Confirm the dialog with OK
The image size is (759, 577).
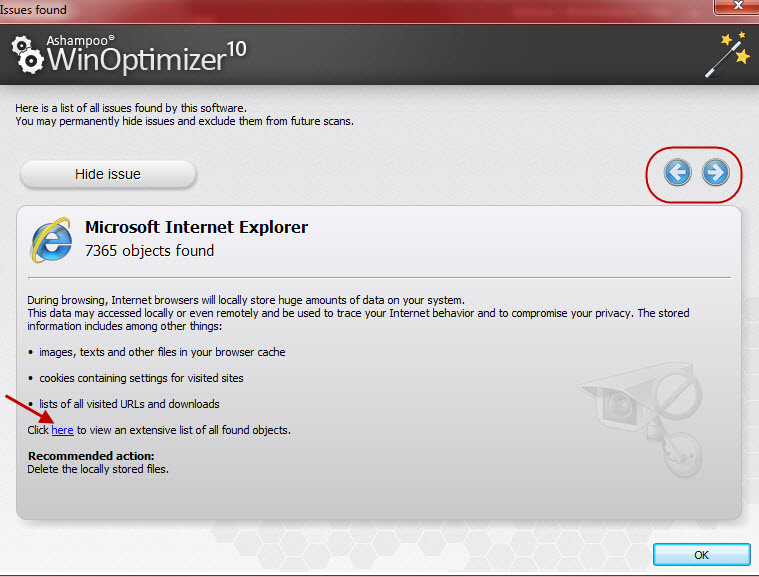(701, 555)
